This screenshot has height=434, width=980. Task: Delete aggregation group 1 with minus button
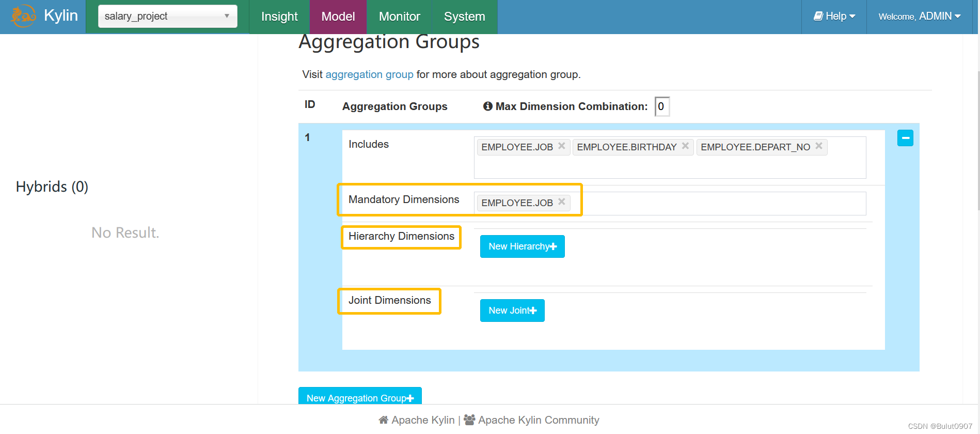coord(905,138)
